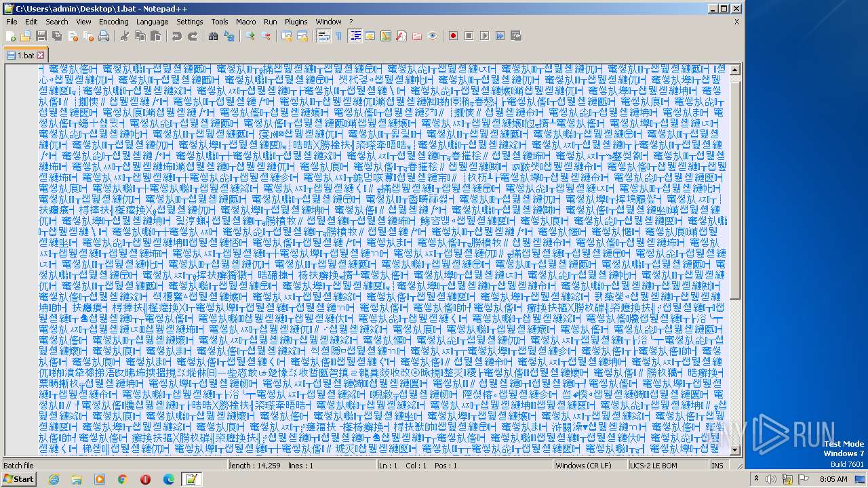Click the Batch file status text
868x488 pixels.
[x=18, y=466]
